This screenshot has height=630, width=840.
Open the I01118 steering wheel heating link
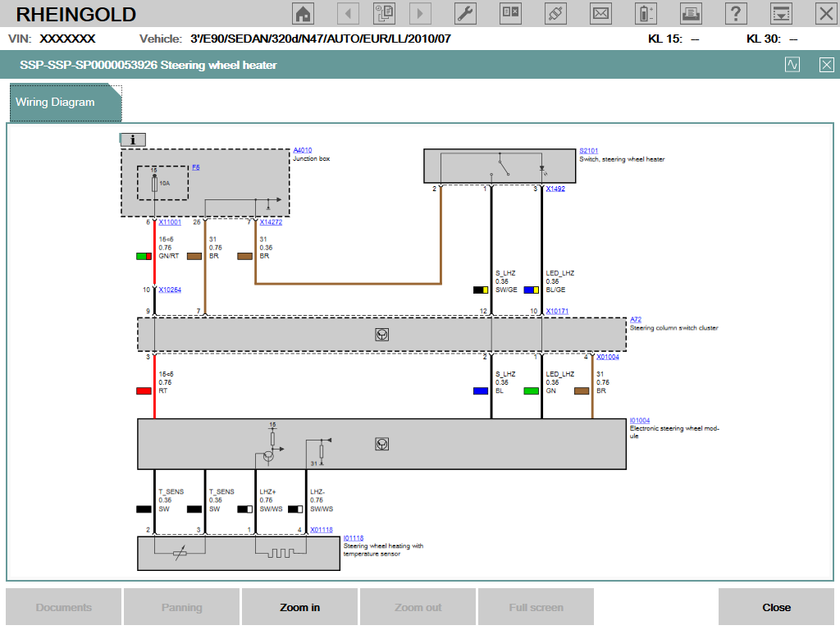pos(354,538)
